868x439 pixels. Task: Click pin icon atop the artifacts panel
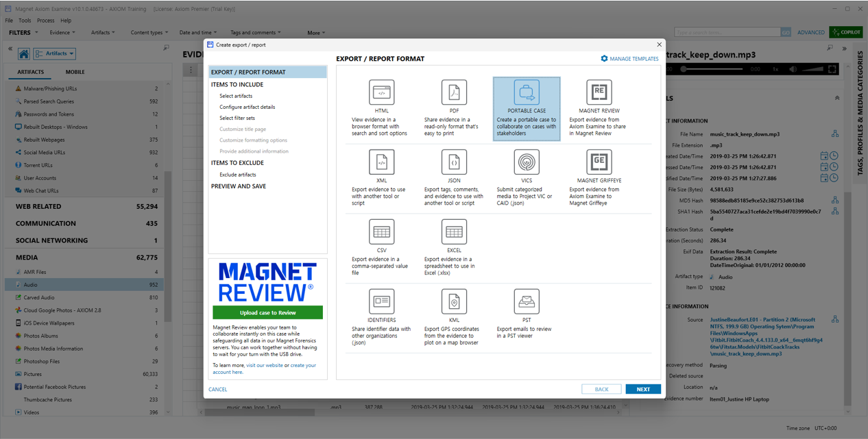pos(166,48)
